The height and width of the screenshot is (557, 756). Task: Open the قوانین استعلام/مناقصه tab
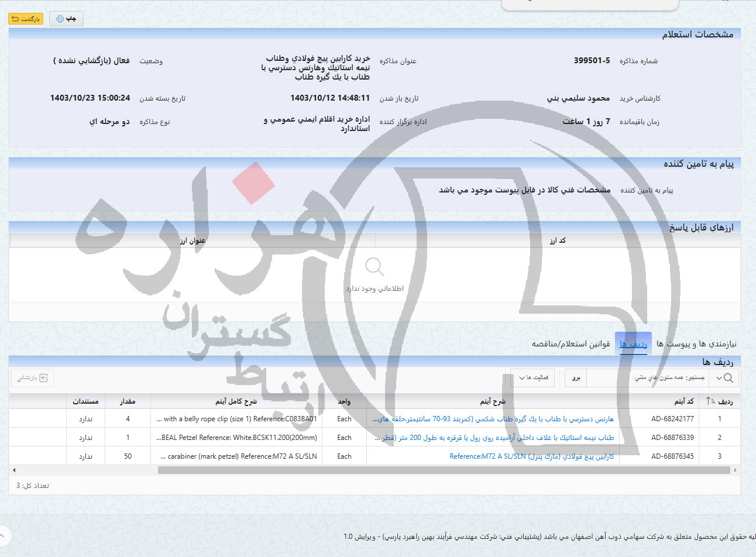coord(571,344)
